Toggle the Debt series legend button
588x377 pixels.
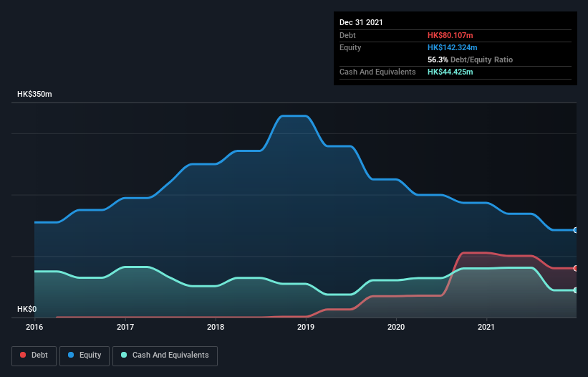pos(34,355)
